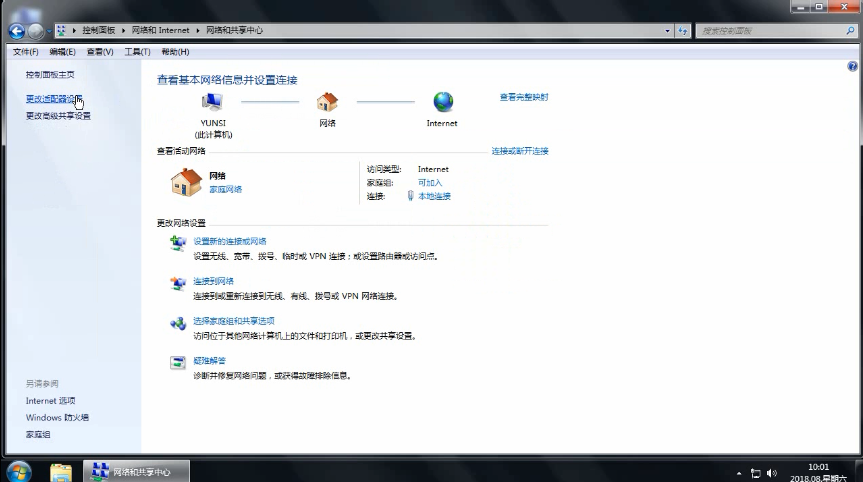This screenshot has width=863, height=482.
Task: Expand the 网络和 Internet breadcrumb arrow
Action: (x=196, y=31)
